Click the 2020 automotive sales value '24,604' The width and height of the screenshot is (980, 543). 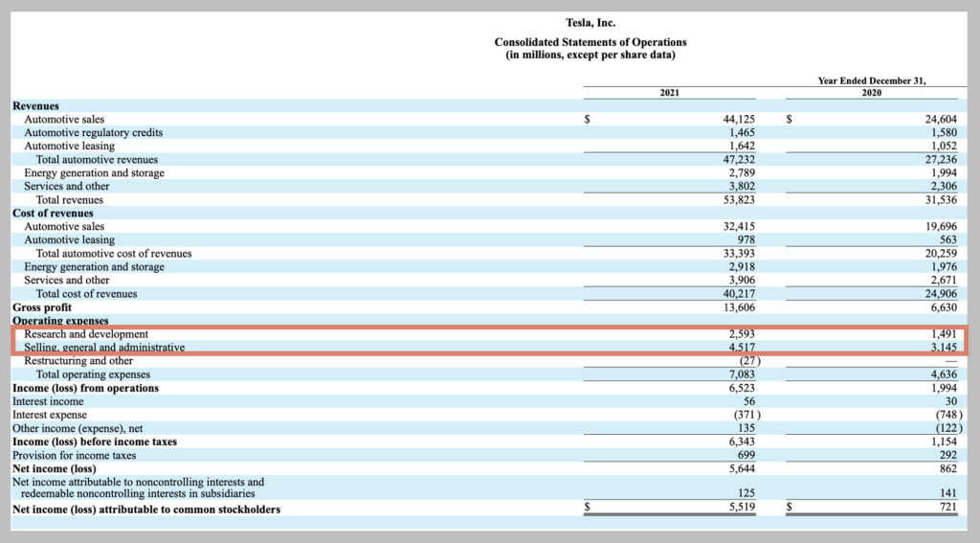941,119
